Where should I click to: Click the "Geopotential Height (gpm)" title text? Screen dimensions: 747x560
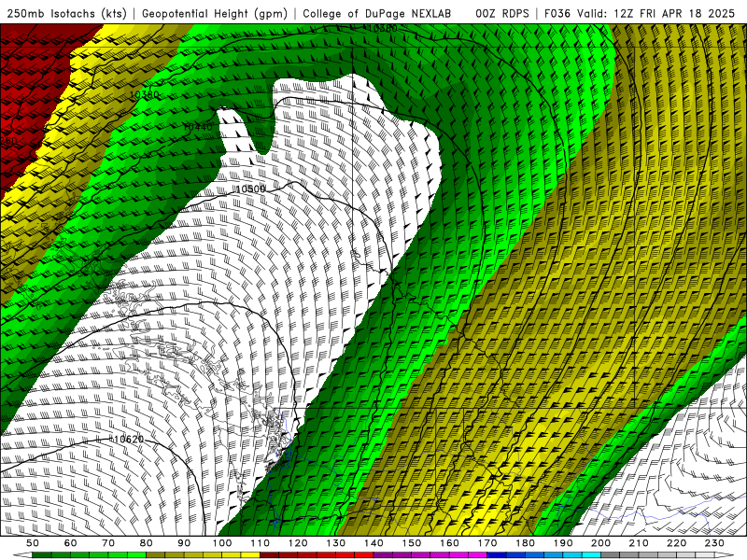coord(215,13)
